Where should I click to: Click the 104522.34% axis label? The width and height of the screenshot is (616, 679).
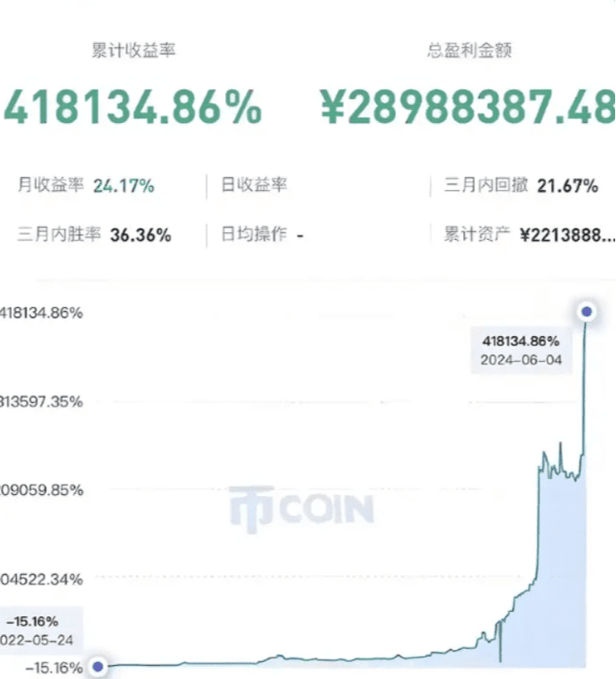(41, 579)
